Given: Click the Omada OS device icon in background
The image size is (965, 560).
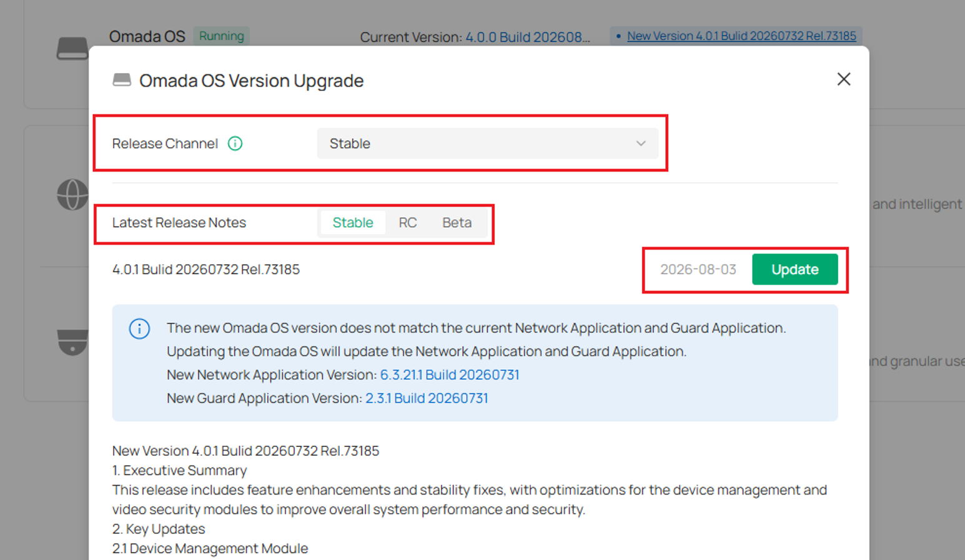Looking at the screenshot, I should click(x=72, y=49).
